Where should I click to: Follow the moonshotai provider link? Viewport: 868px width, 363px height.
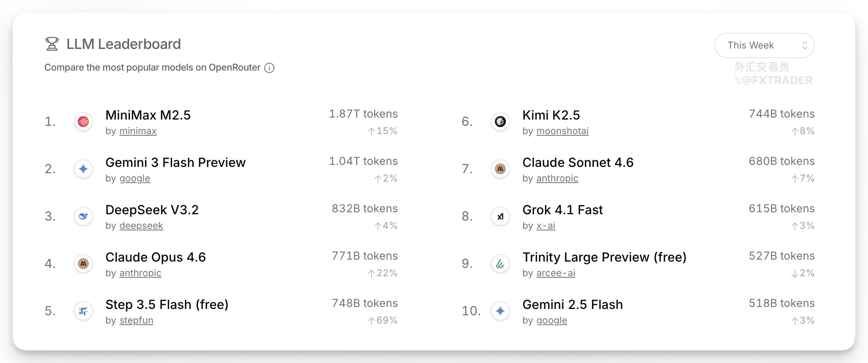(x=562, y=131)
